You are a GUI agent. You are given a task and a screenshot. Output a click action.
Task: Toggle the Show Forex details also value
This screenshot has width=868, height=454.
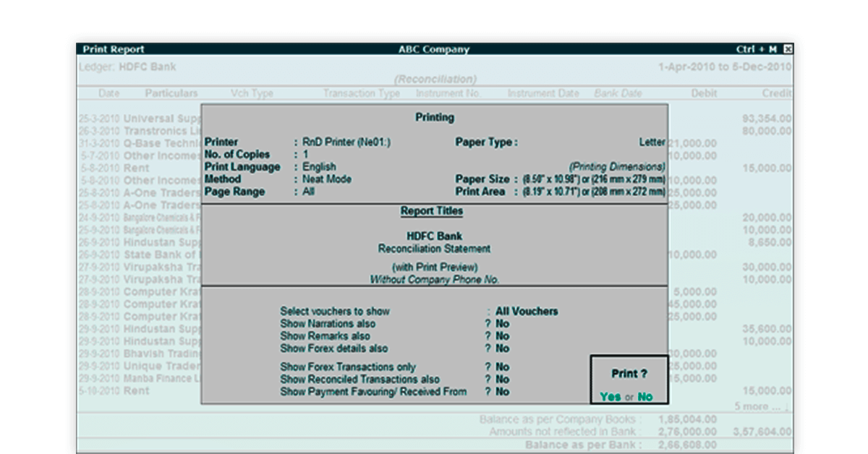pos(502,348)
